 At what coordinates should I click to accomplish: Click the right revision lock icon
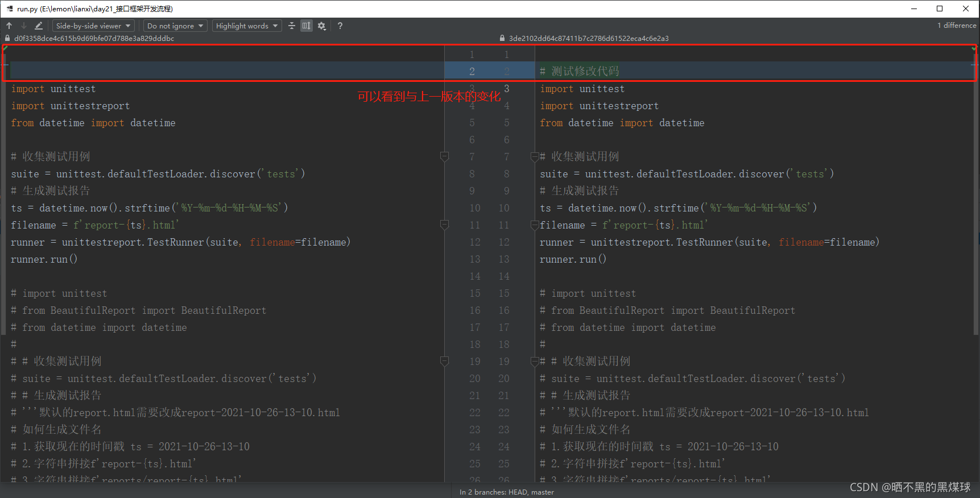(x=502, y=39)
